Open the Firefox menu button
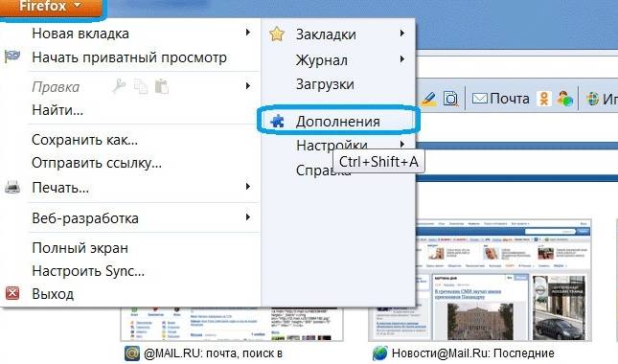 [51, 8]
